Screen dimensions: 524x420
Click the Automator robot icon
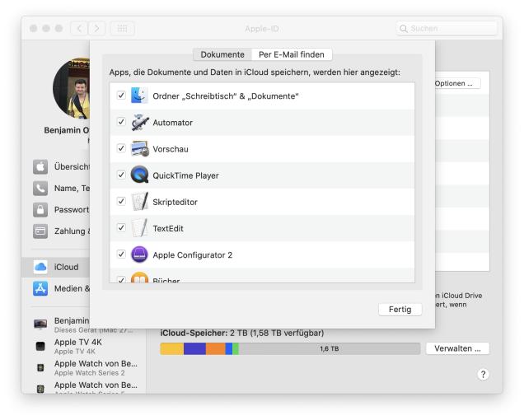(139, 122)
